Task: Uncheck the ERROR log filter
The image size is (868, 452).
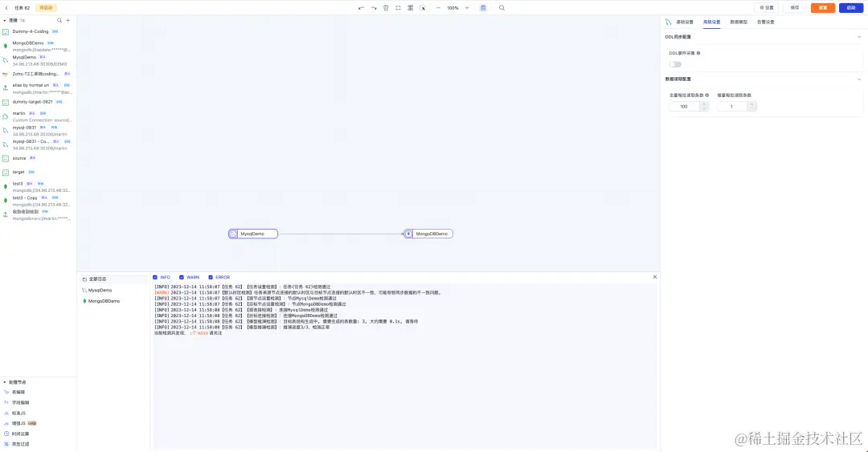Action: (211, 277)
